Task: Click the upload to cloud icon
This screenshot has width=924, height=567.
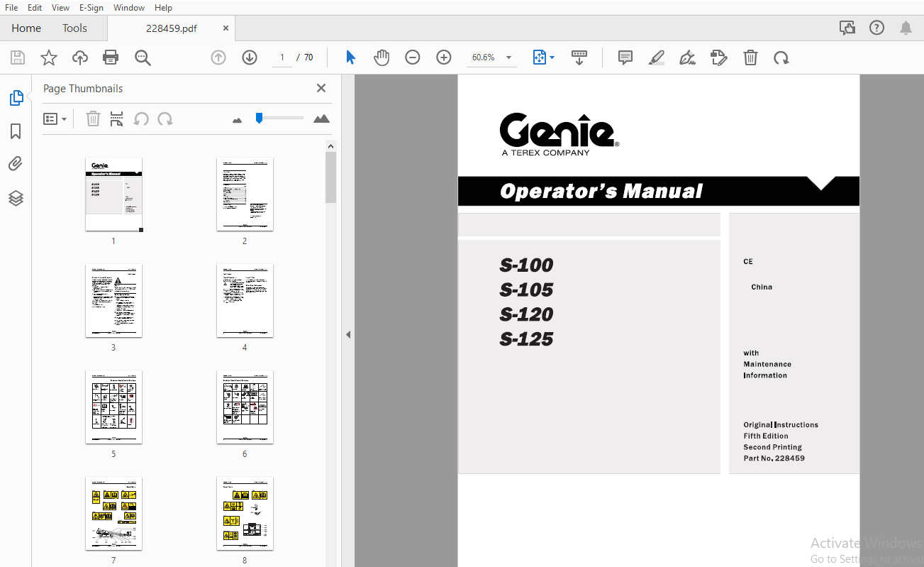Action: point(80,57)
